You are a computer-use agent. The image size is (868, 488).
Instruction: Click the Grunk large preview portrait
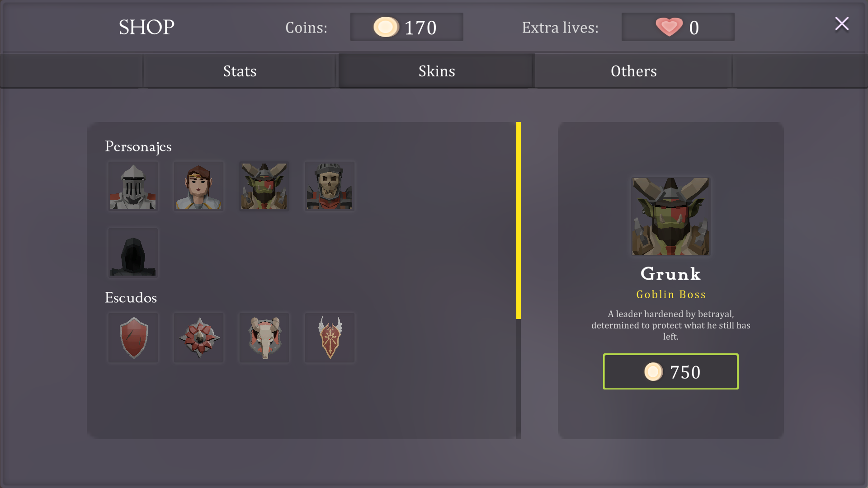pyautogui.click(x=671, y=216)
